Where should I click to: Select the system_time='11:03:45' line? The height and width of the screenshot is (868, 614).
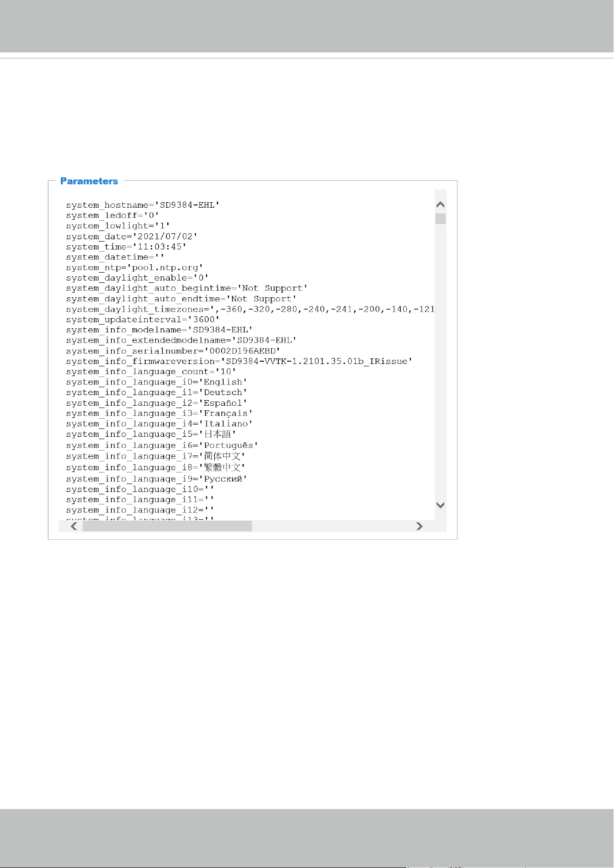[126, 247]
